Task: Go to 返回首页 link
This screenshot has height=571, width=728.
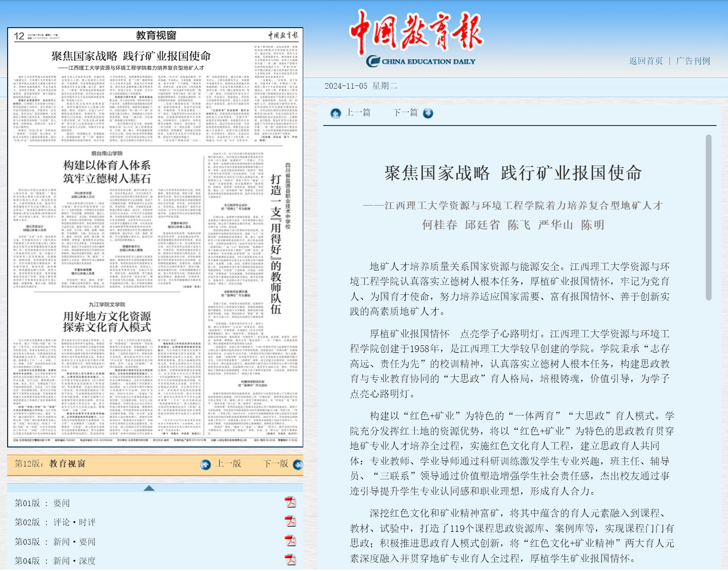Action: [x=646, y=61]
